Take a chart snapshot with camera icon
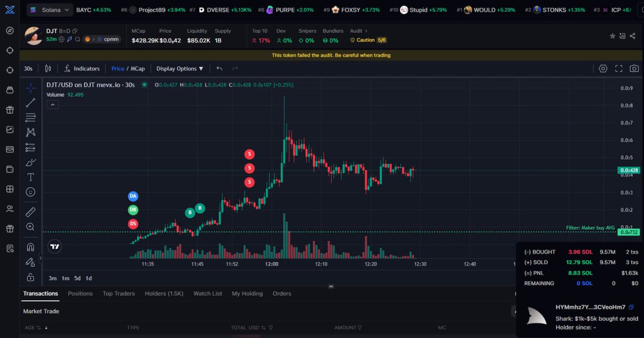This screenshot has height=338, width=644. 634,69
